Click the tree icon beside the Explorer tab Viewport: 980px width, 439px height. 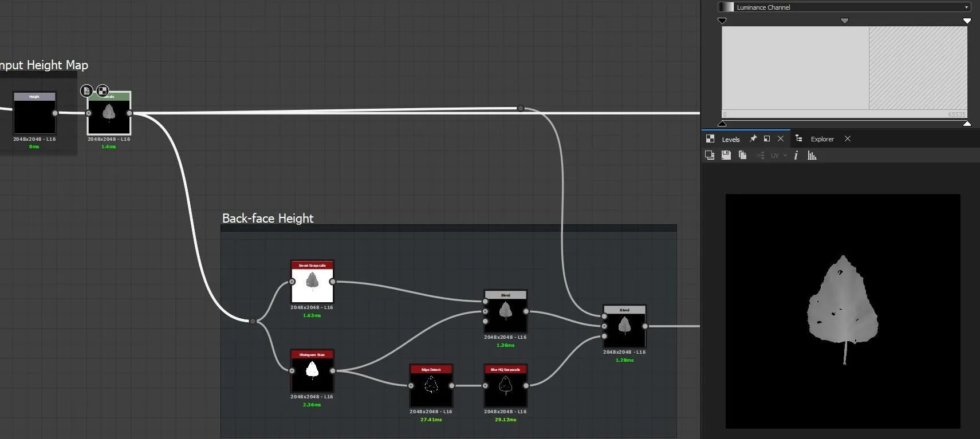[798, 139]
